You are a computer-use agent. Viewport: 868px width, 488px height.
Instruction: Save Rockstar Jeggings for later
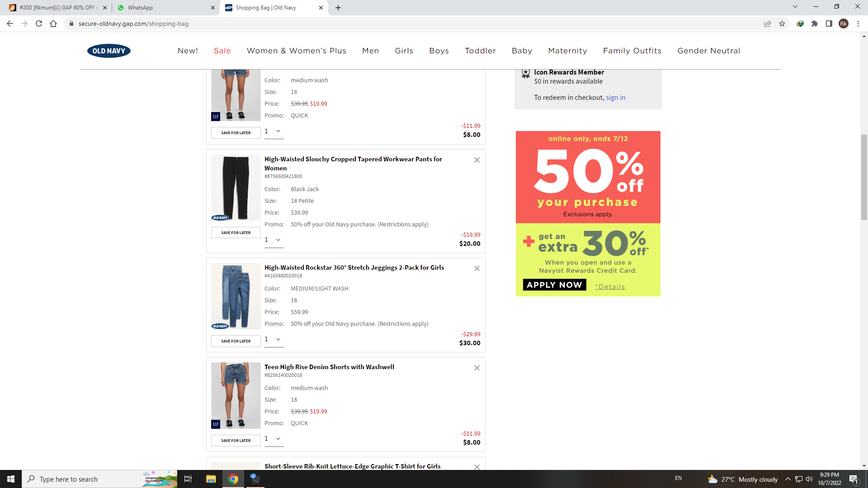(236, 341)
